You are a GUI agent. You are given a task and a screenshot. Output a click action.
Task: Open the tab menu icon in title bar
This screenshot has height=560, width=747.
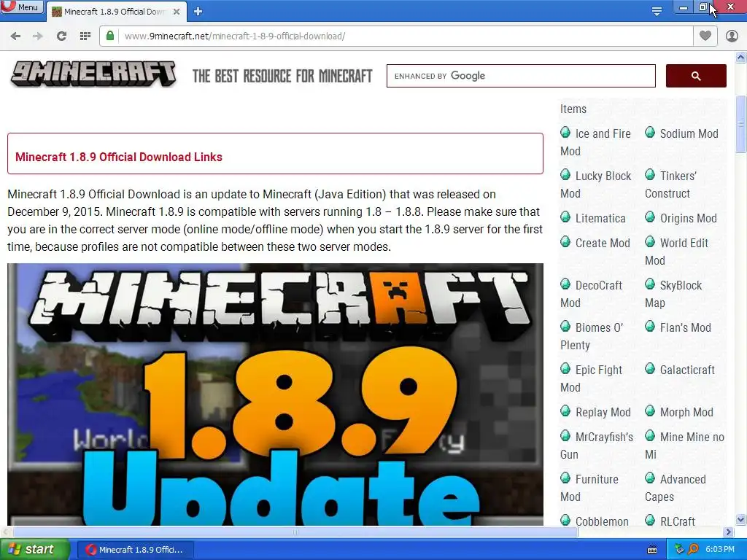pos(657,11)
